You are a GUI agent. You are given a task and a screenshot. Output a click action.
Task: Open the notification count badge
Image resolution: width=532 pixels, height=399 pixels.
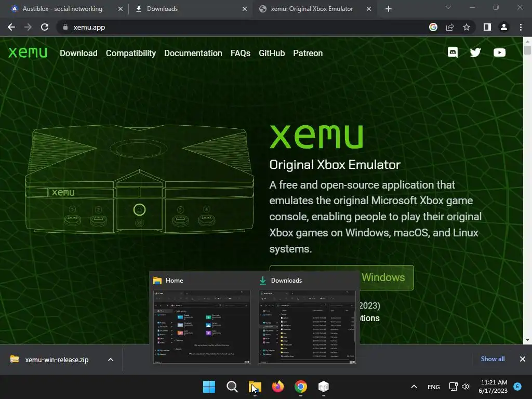pos(517,386)
